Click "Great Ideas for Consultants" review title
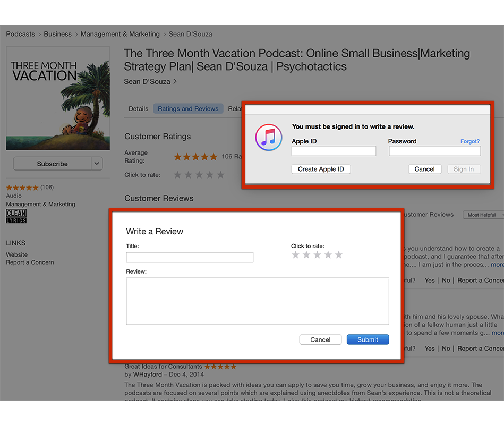The image size is (504, 425). pyautogui.click(x=163, y=367)
